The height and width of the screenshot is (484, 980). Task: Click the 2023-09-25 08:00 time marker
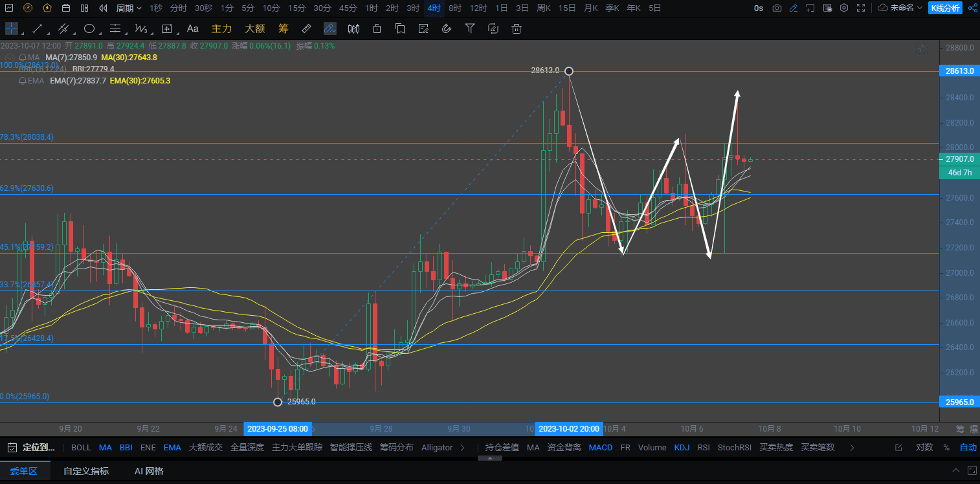click(x=278, y=428)
